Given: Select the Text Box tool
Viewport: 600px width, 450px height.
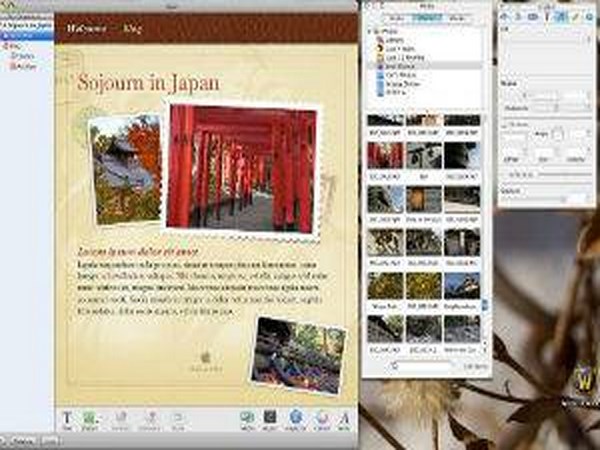Looking at the screenshot, I should [68, 419].
